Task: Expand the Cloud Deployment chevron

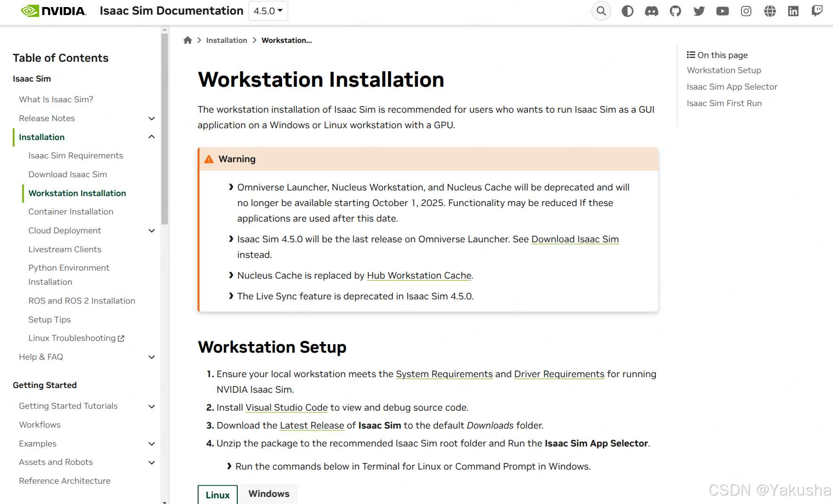Action: tap(151, 231)
